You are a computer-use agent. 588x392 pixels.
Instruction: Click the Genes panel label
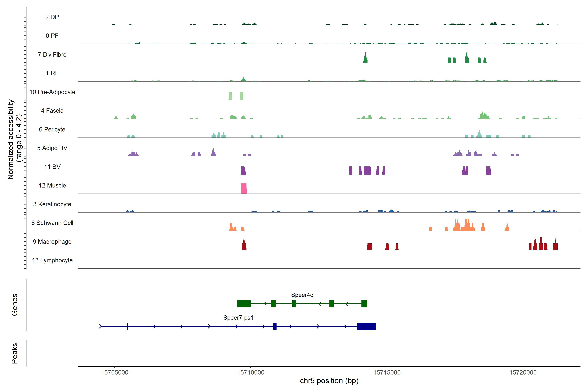click(15, 304)
